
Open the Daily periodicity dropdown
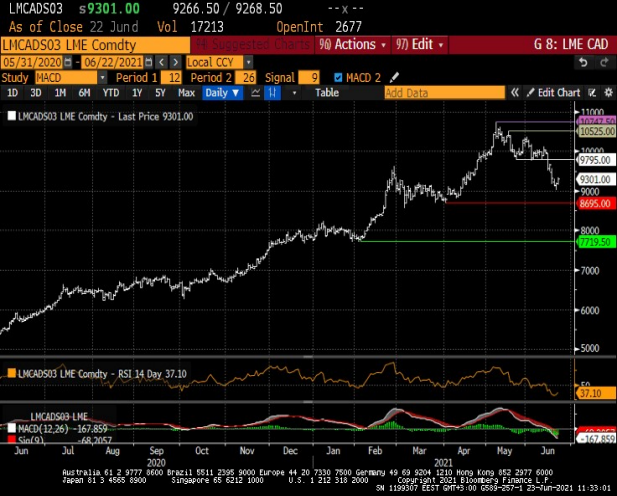click(x=222, y=93)
